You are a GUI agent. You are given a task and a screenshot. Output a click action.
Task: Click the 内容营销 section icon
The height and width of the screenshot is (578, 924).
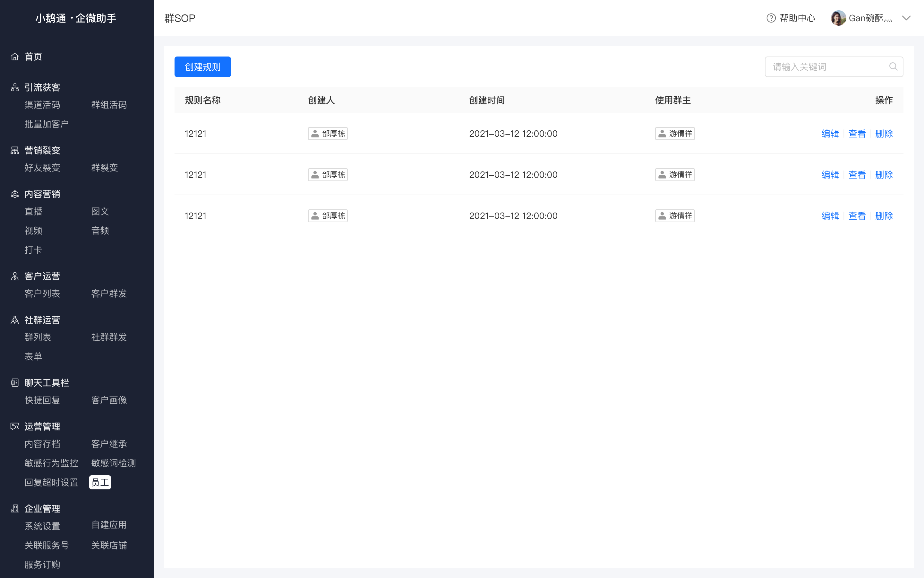point(15,194)
